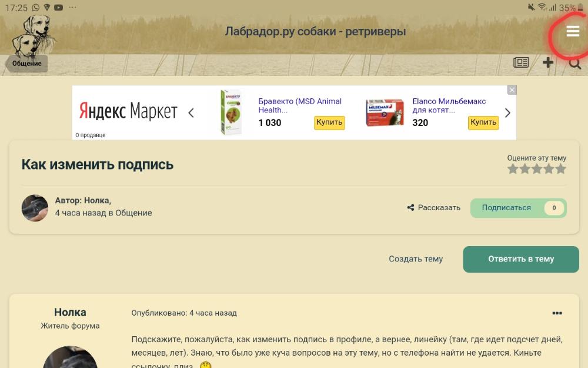Show previous ad products arrow
Image resolution: width=588 pixels, height=368 pixels.
[x=191, y=112]
